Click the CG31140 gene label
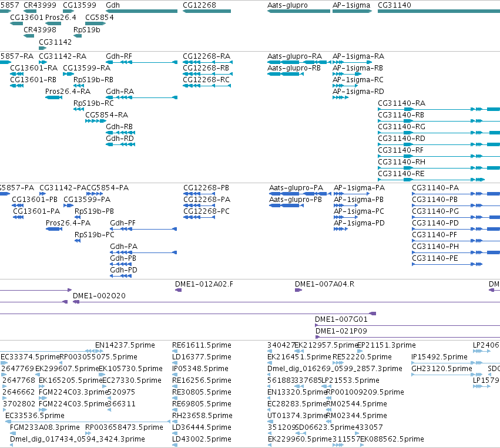The height and width of the screenshot is (448, 500). coord(394,5)
